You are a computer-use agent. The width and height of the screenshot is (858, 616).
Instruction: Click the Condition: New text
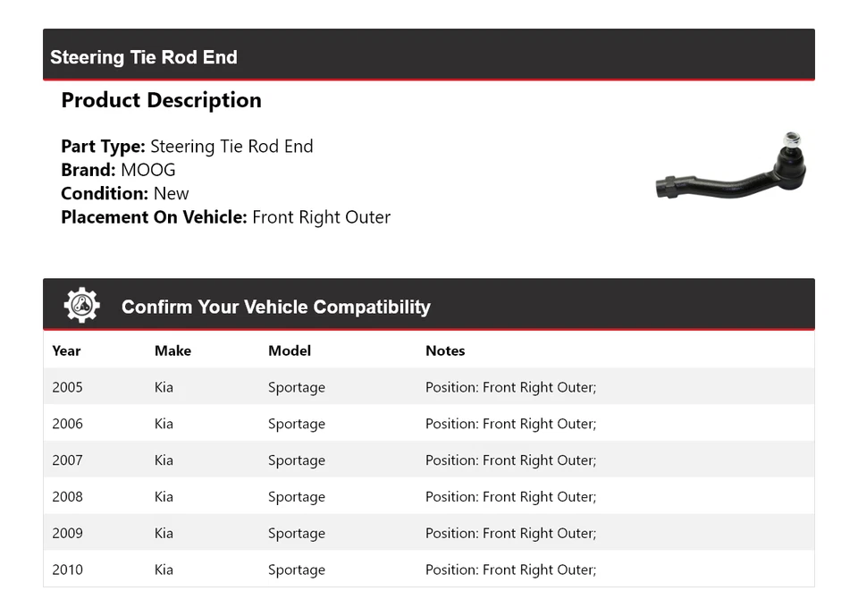click(125, 193)
